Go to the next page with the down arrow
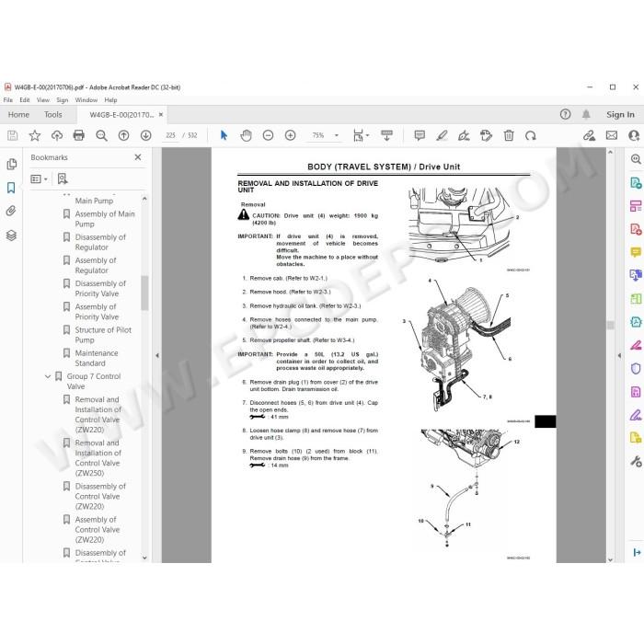Viewport: 644px width, 644px height. pos(145,135)
